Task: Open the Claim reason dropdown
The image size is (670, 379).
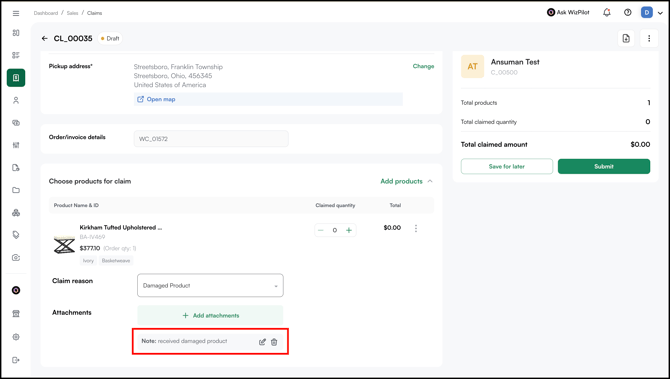Action: click(x=210, y=285)
